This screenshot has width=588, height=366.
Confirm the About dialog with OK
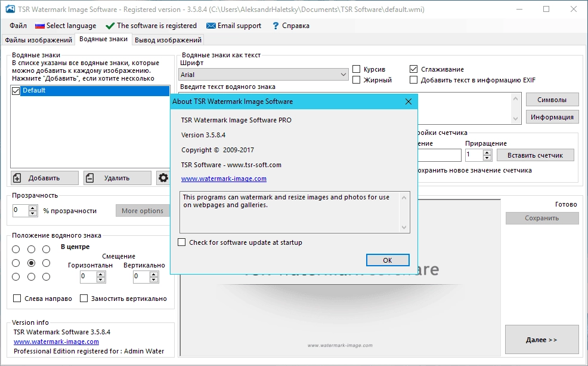[388, 260]
